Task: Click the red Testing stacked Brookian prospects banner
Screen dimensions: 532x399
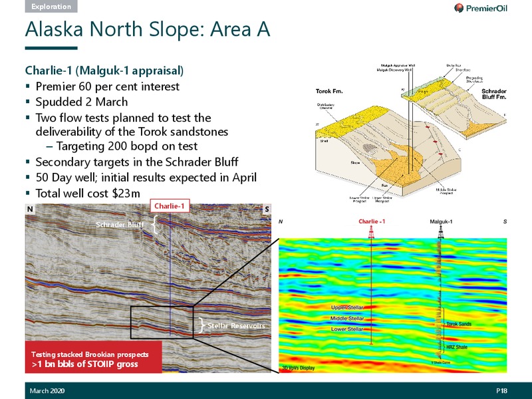Action: tap(94, 357)
